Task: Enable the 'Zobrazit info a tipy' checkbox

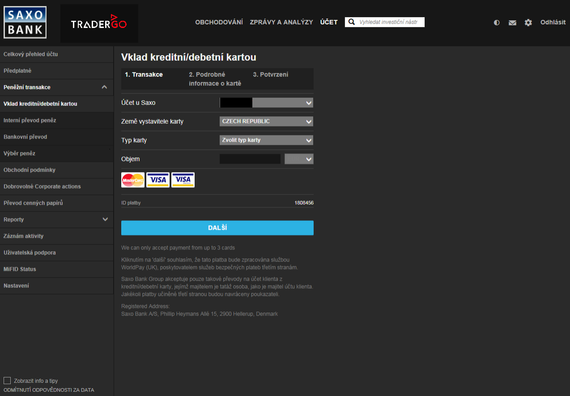Action: (x=7, y=380)
